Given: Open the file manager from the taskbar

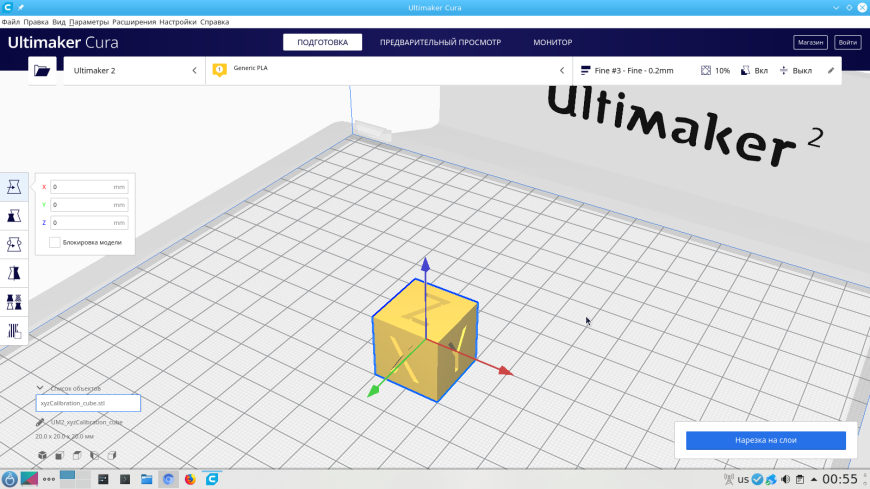Looking at the screenshot, I should point(146,479).
